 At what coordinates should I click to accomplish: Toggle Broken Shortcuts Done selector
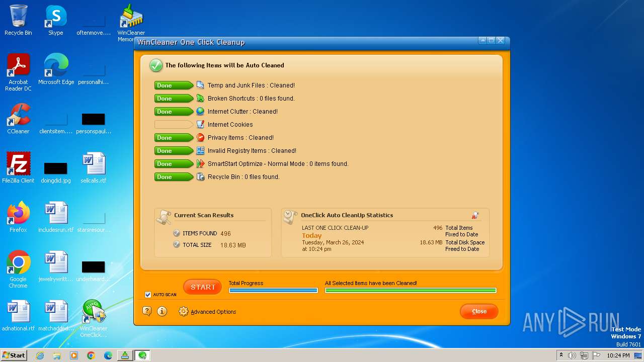coord(174,99)
